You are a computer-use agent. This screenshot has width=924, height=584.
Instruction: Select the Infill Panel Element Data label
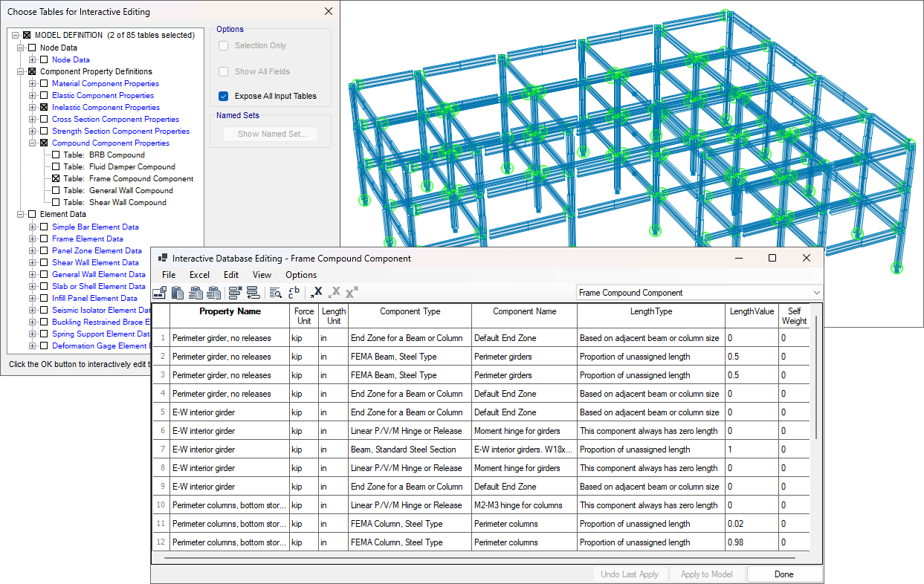tap(94, 298)
